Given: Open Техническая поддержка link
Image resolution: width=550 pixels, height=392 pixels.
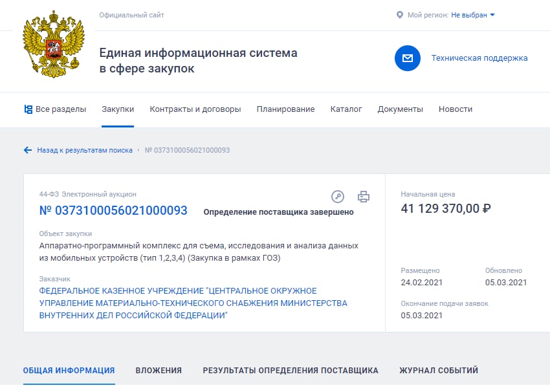Looking at the screenshot, I should click(x=479, y=58).
